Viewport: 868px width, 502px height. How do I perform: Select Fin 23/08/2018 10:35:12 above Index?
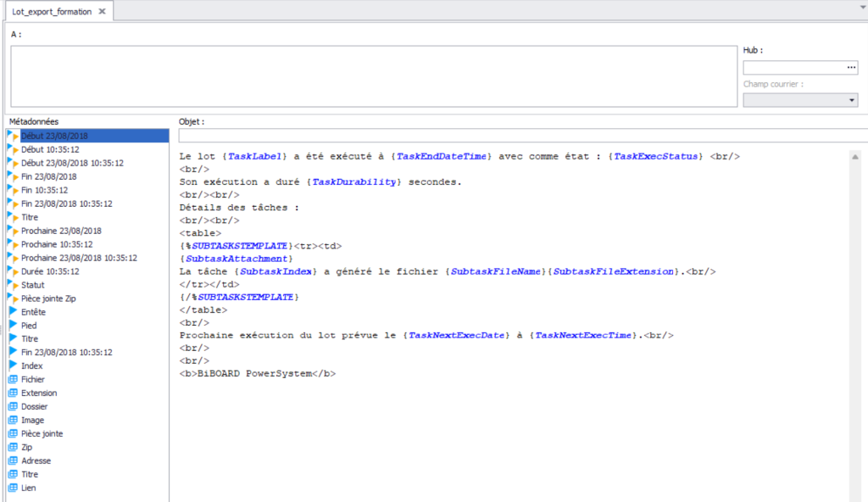pos(66,352)
